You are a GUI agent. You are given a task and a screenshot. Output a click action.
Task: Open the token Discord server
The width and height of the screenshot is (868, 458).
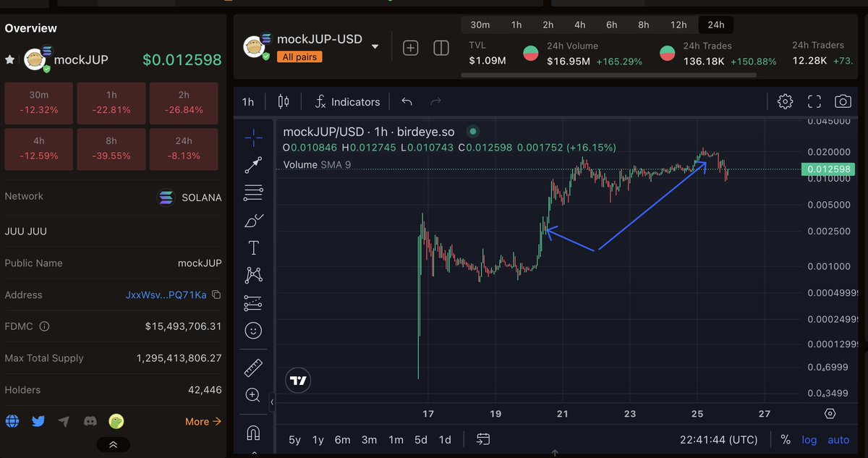point(90,421)
